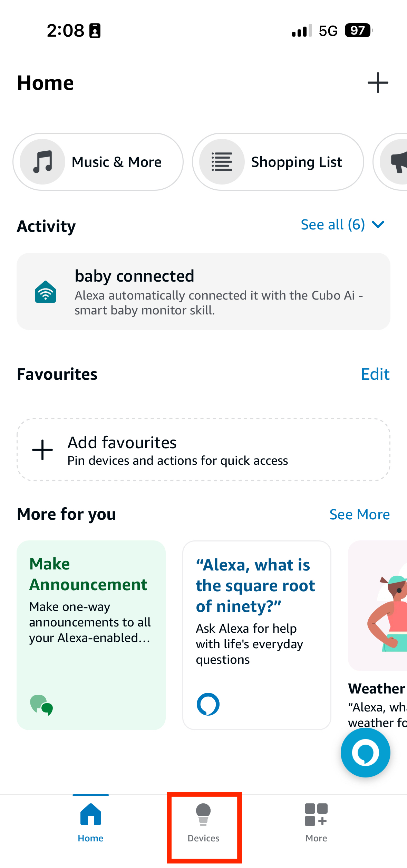The image size is (407, 868).
Task: Tap the green speech bubbles icon
Action: coord(41,705)
